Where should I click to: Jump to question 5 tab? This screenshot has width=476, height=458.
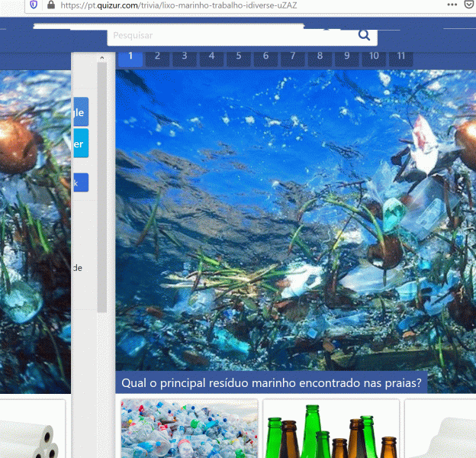[238, 56]
